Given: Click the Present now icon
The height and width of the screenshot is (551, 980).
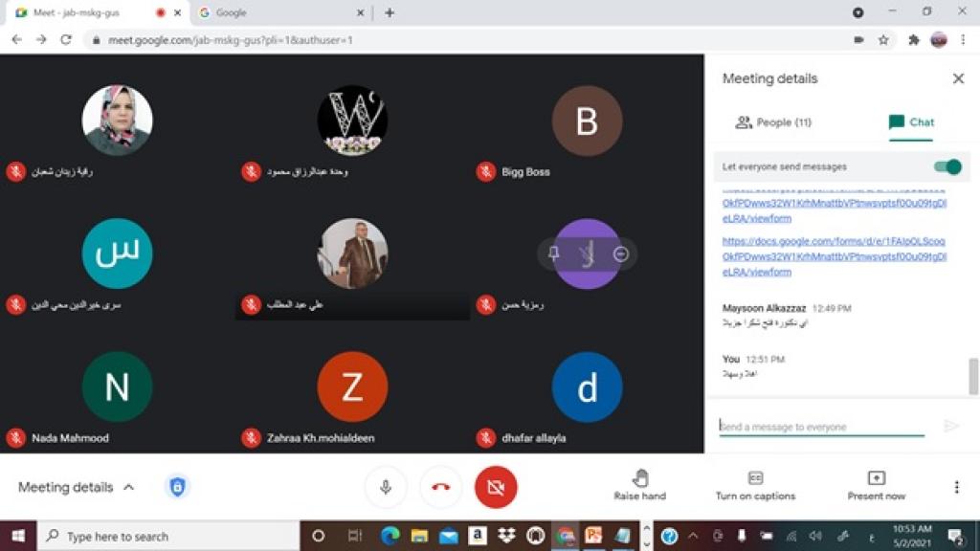Looking at the screenshot, I should click(x=876, y=478).
